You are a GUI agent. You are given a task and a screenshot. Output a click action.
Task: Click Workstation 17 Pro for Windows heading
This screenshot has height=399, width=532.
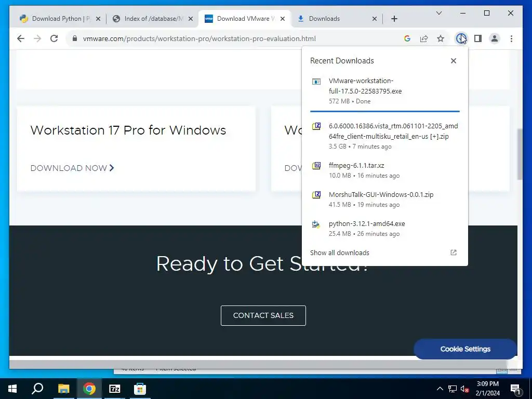coord(128,130)
